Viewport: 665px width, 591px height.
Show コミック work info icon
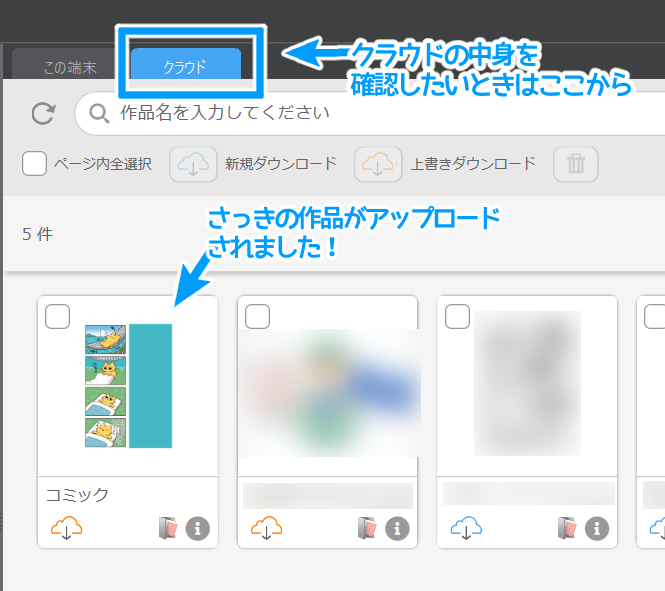[198, 528]
